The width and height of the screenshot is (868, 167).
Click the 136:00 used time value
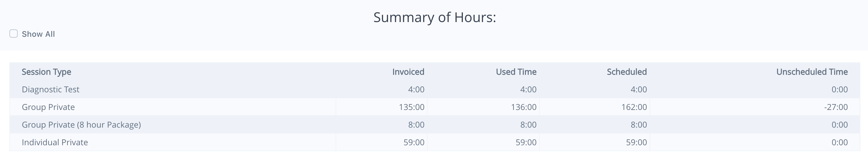coord(523,107)
